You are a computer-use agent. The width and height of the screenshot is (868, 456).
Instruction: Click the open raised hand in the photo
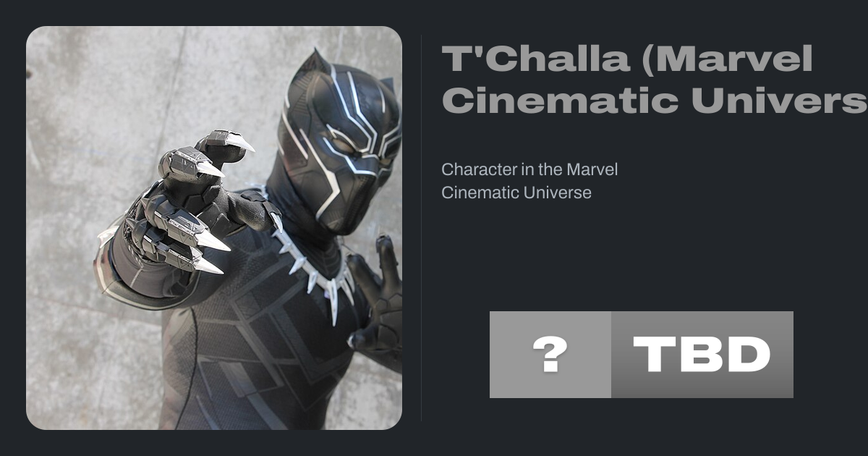point(380,304)
